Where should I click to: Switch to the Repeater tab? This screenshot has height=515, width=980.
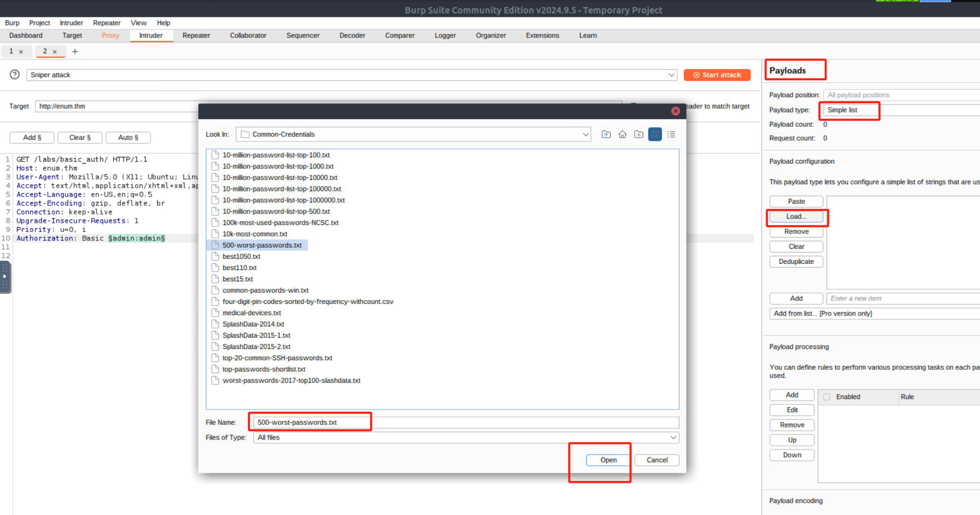(x=196, y=35)
